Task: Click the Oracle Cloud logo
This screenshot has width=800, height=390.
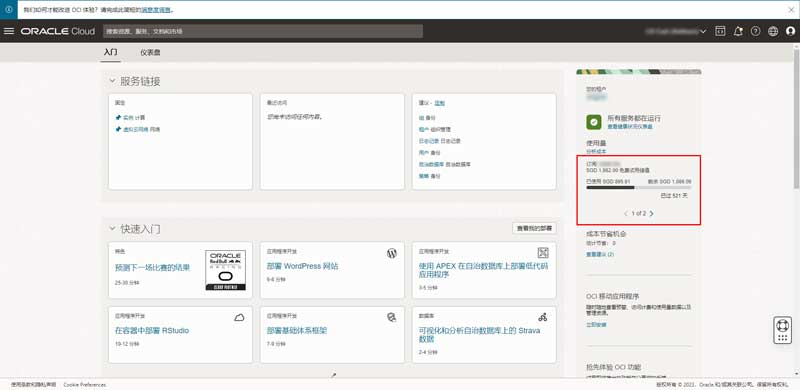Action: [x=58, y=31]
